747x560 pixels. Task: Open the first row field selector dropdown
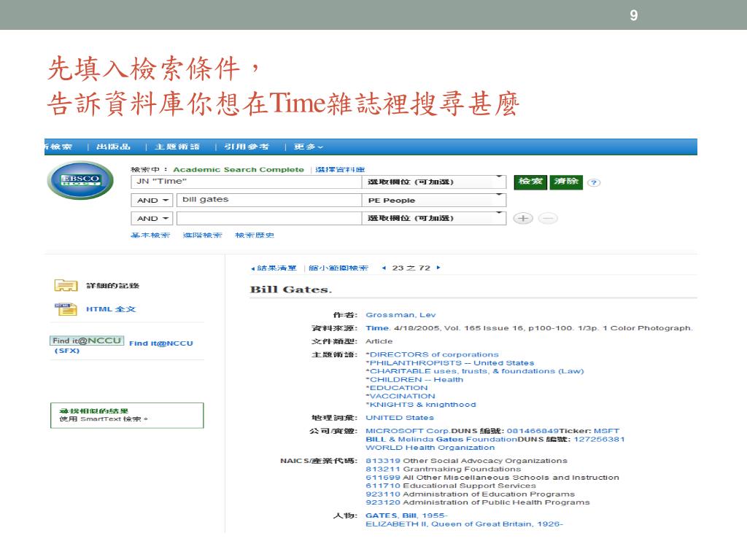pos(434,182)
